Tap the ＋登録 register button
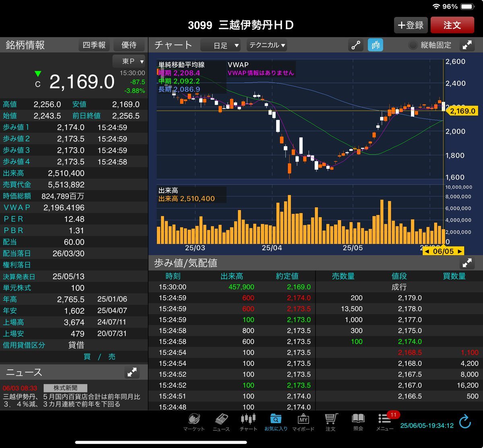Screen dimensions: 483x448 coord(411,25)
